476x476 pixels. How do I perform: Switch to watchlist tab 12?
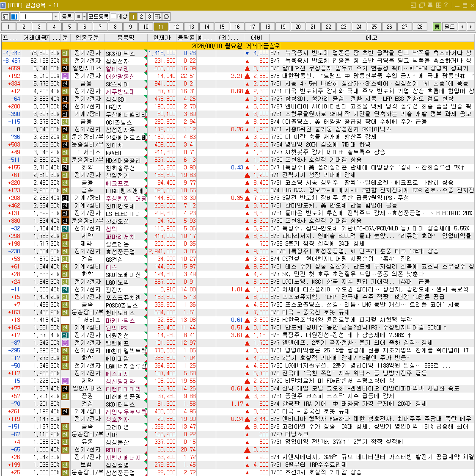coord(176,27)
